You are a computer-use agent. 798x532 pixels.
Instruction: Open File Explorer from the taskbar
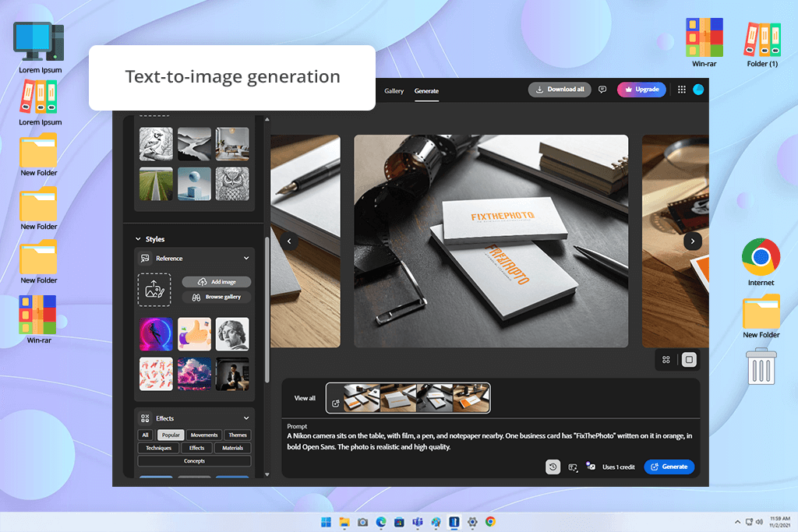[x=344, y=522]
